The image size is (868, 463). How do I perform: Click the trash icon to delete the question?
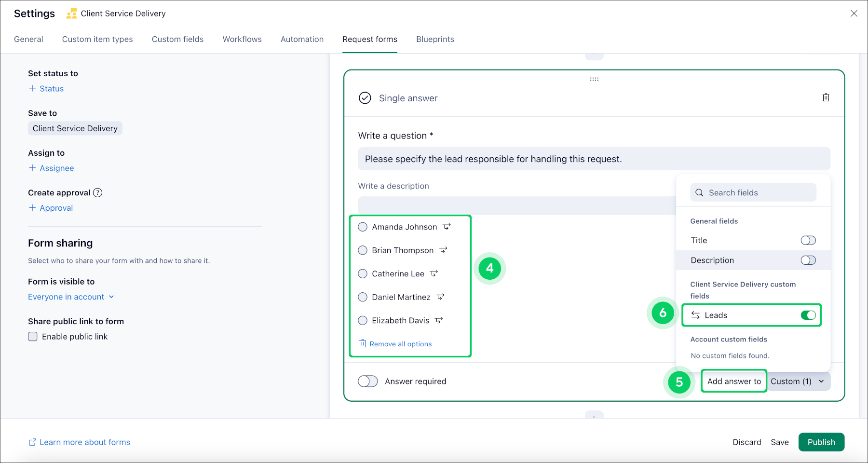pyautogui.click(x=826, y=97)
